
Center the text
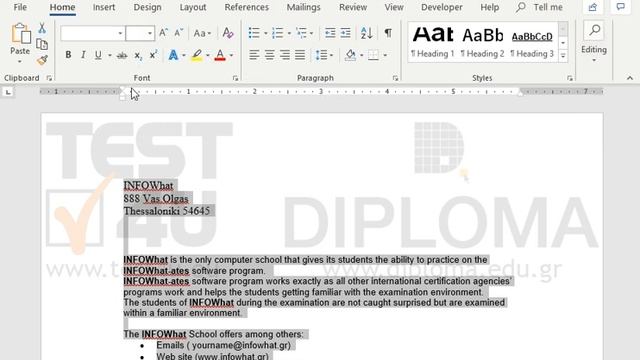pyautogui.click(x=269, y=55)
